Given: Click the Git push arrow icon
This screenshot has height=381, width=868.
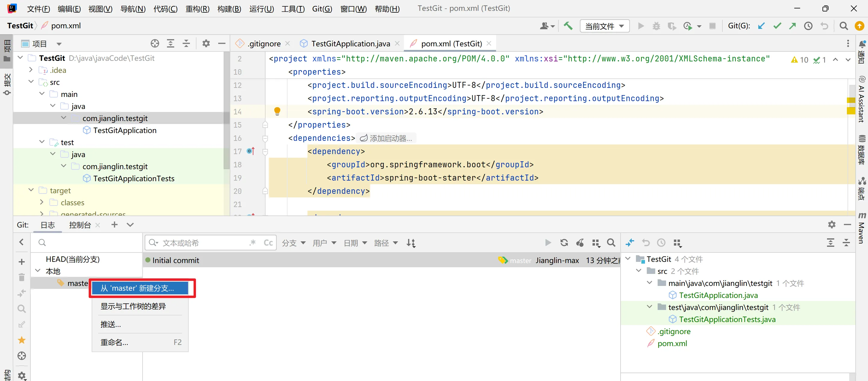Looking at the screenshot, I should click(792, 26).
